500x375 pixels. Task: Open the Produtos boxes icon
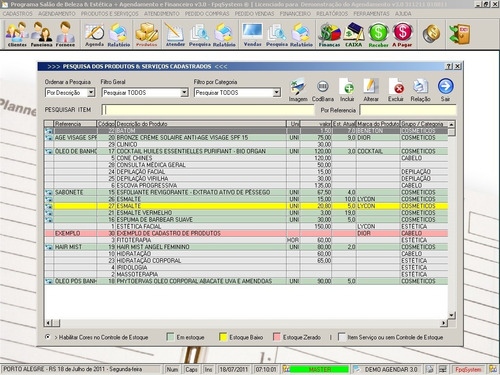pos(147,34)
